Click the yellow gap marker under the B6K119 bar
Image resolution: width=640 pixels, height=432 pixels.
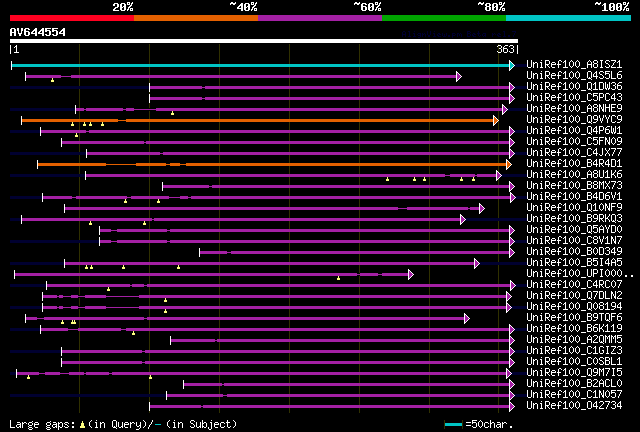click(x=133, y=333)
